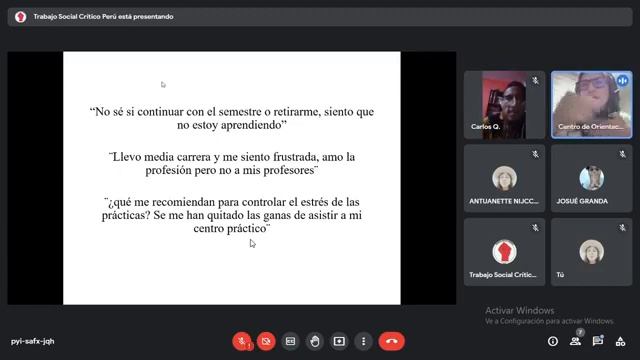This screenshot has height=360, width=640.
Task: Click JOSUÉ GRANDA's round avatar picture
Action: 591,178
